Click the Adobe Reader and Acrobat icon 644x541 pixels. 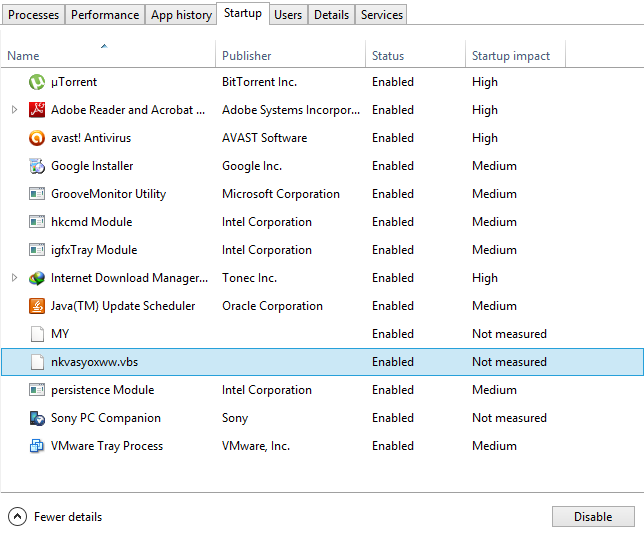[37, 110]
